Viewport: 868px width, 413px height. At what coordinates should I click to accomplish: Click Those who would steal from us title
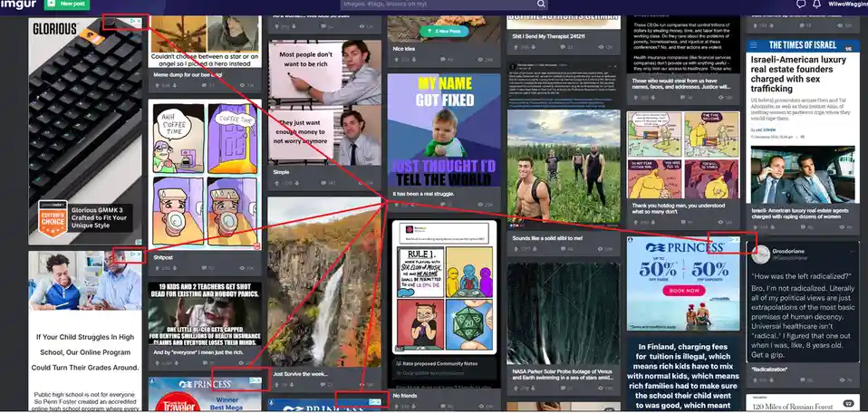tap(682, 83)
